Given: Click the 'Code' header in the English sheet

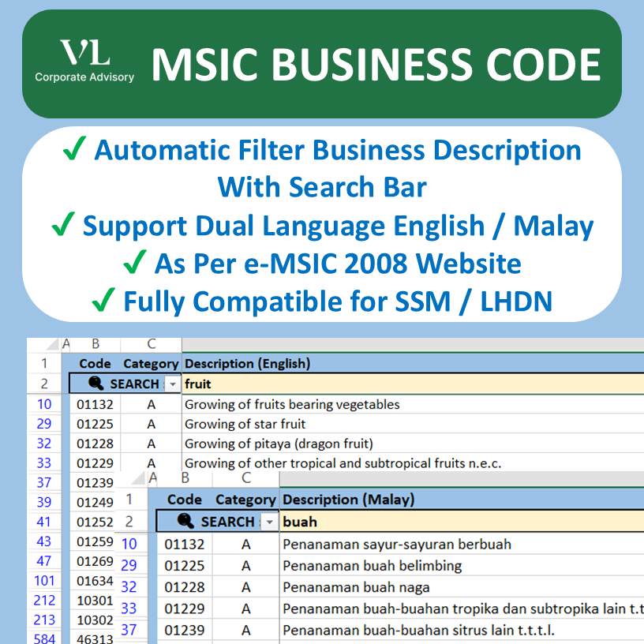Looking at the screenshot, I should [x=95, y=364].
